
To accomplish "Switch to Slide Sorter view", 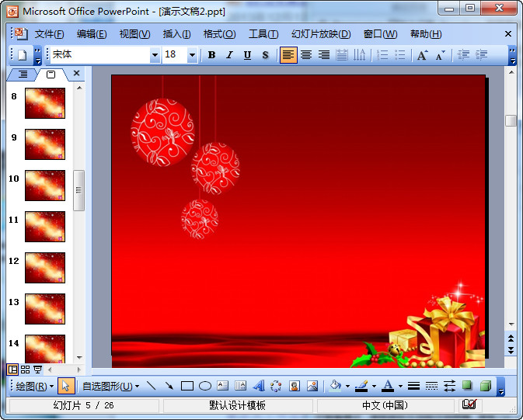I will click(x=26, y=370).
